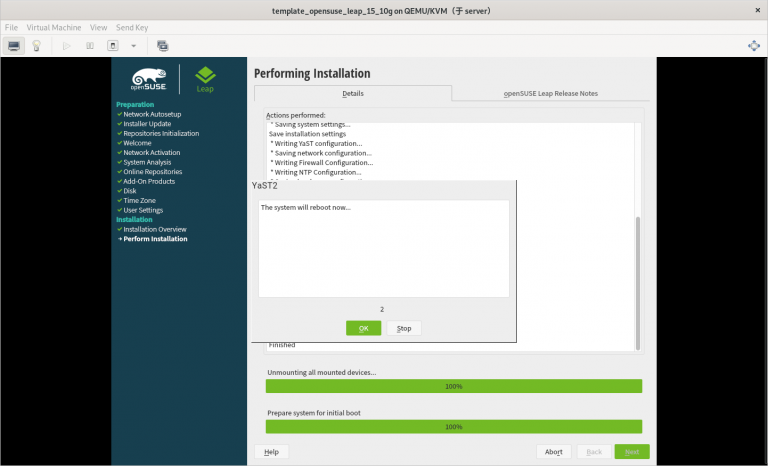
Task: Toggle fullscreen mode icon at toolbar right
Action: [754, 46]
